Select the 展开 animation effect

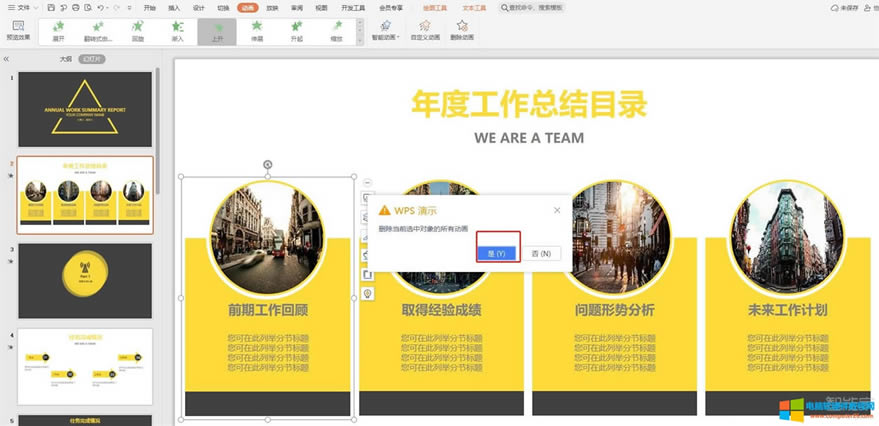pyautogui.click(x=58, y=31)
